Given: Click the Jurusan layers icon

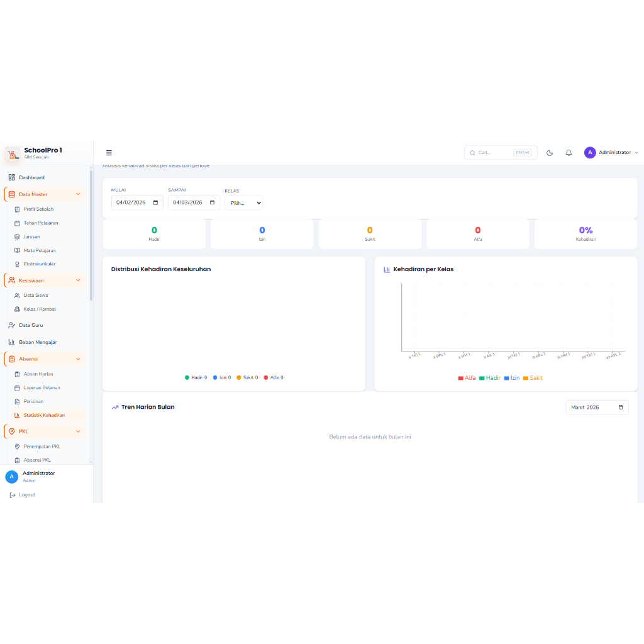Looking at the screenshot, I should point(17,236).
